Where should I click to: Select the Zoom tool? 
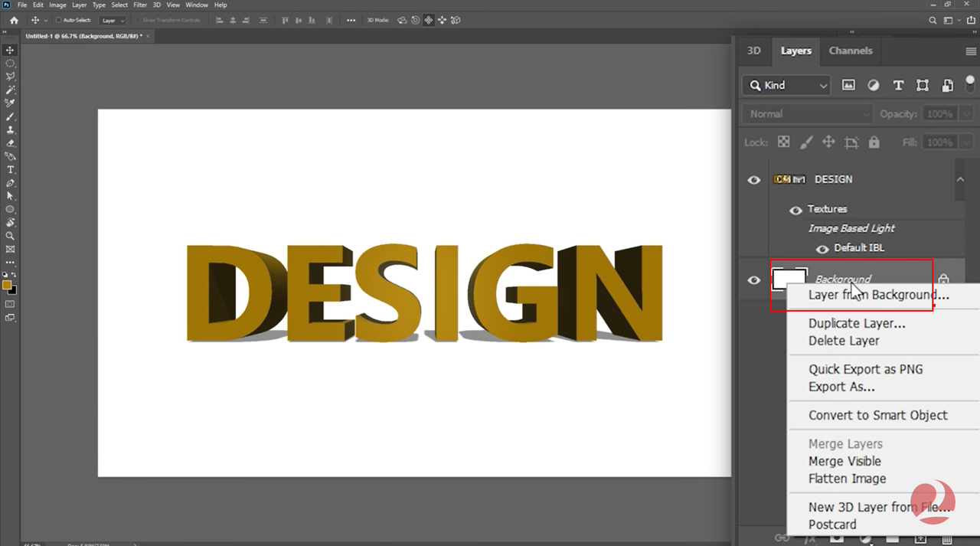click(10, 236)
